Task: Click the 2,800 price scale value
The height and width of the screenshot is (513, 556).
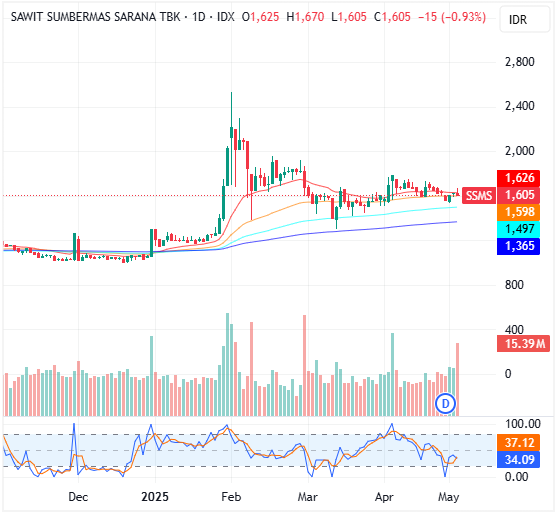Action: pyautogui.click(x=519, y=62)
